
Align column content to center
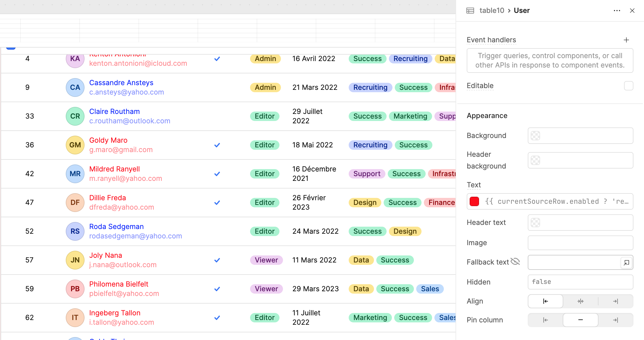click(x=580, y=301)
